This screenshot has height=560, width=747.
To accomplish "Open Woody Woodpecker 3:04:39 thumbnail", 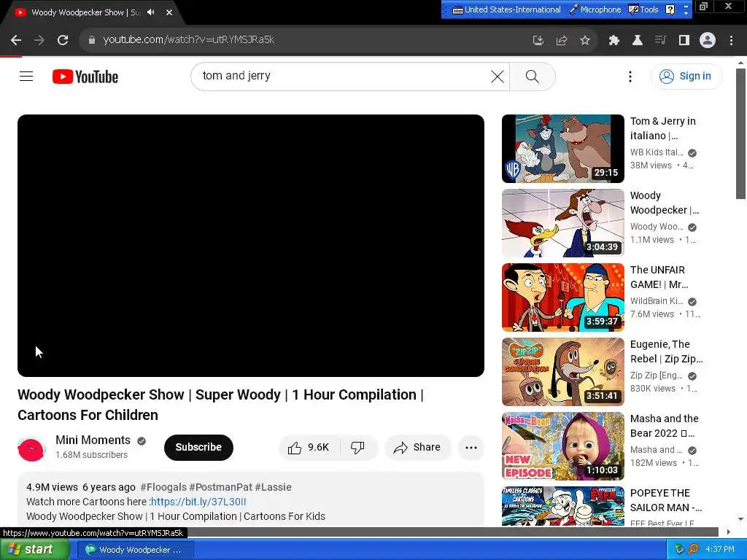I will (562, 223).
